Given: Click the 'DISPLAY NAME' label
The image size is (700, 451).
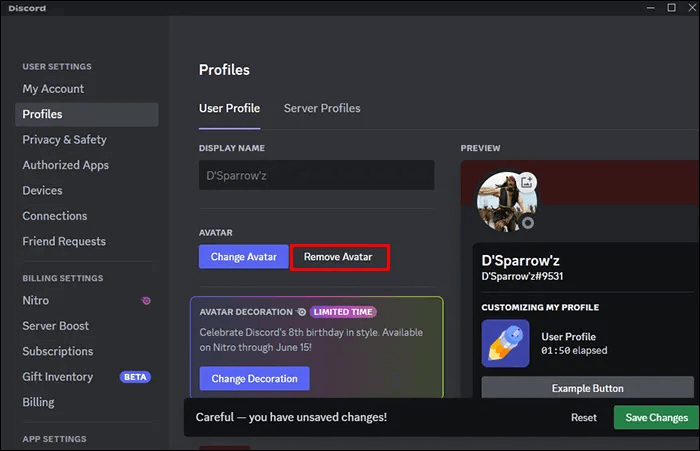Looking at the screenshot, I should click(232, 148).
